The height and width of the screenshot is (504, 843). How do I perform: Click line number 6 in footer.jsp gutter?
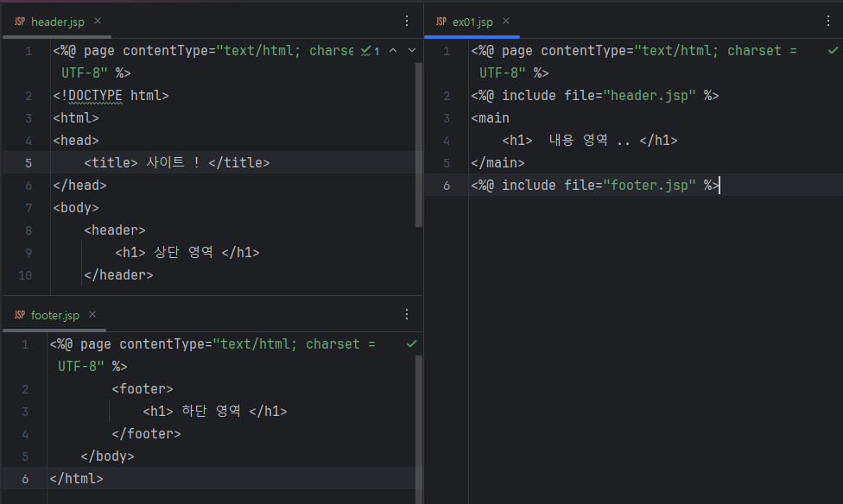point(25,479)
